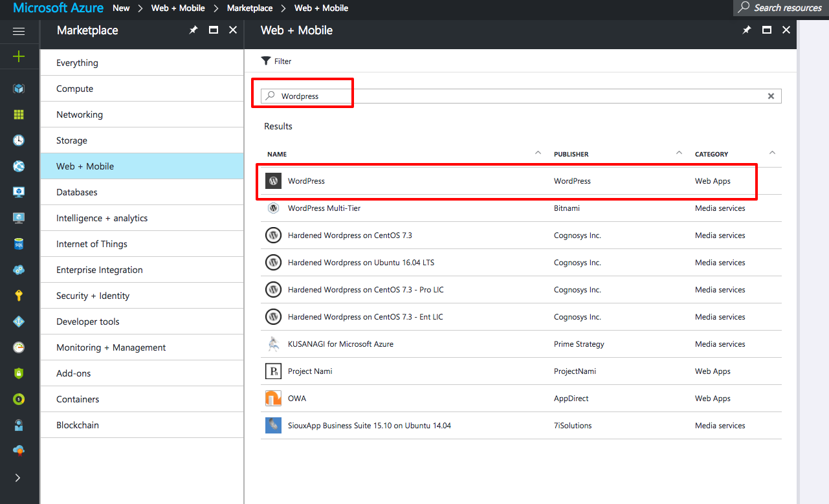
Task: Open SQL databases from the left sidebar
Action: point(19,244)
